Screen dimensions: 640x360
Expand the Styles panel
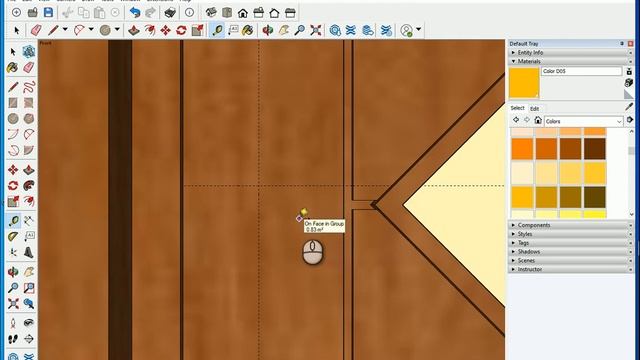pyautogui.click(x=570, y=234)
